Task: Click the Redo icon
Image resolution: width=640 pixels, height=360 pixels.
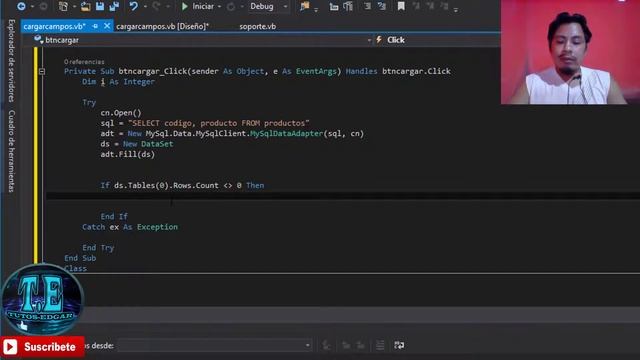Action: (156, 6)
